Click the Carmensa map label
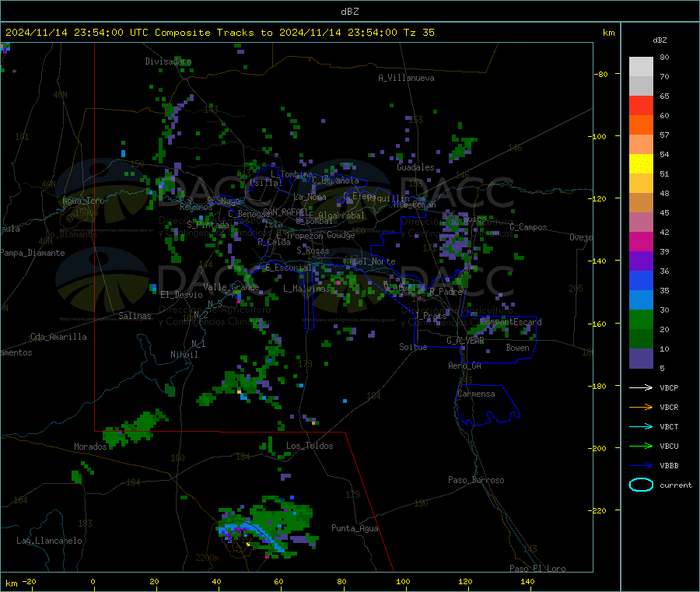Viewport: 700px width, 592px height. (476, 394)
